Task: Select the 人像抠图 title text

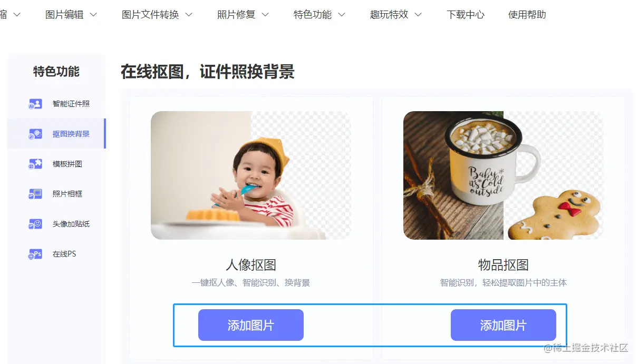Action: pyautogui.click(x=251, y=264)
